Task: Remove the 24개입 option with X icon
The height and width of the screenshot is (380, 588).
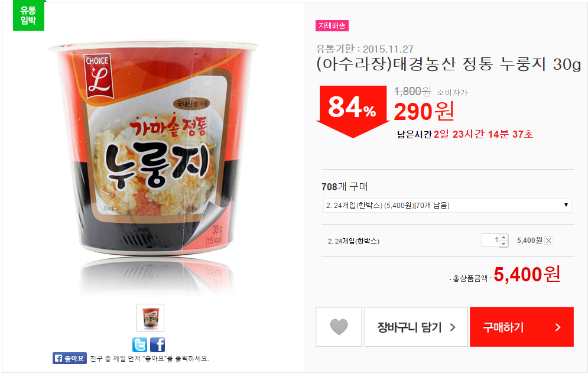Action: (548, 241)
